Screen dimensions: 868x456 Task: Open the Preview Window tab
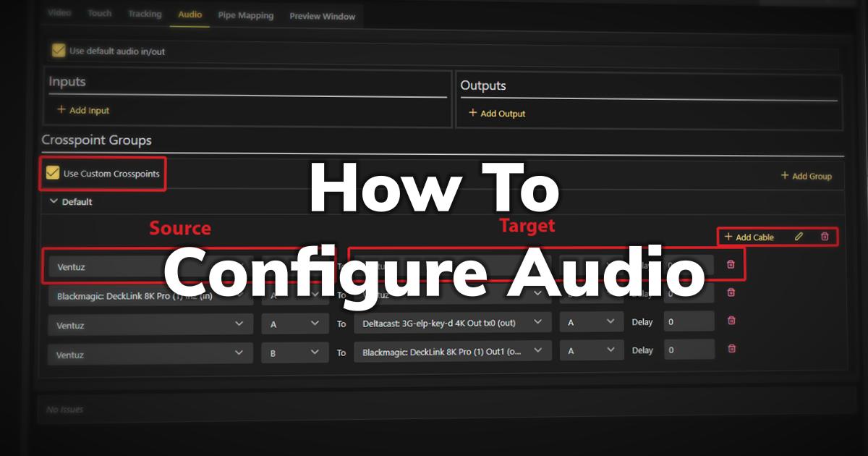[322, 16]
